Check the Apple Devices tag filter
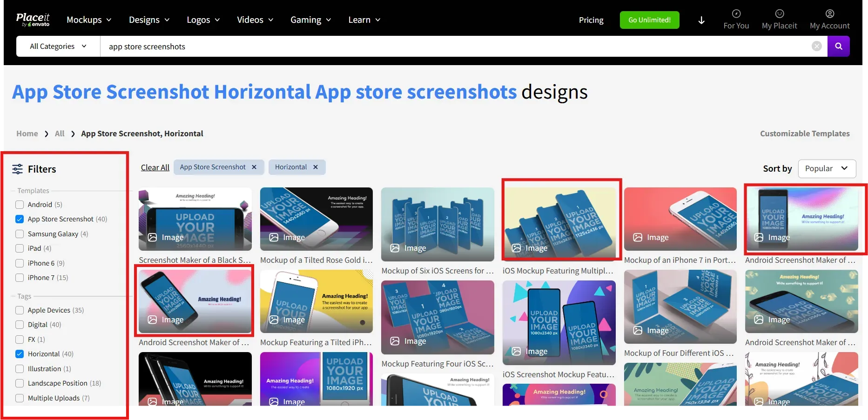Viewport: 868px width, 420px height. pos(19,310)
